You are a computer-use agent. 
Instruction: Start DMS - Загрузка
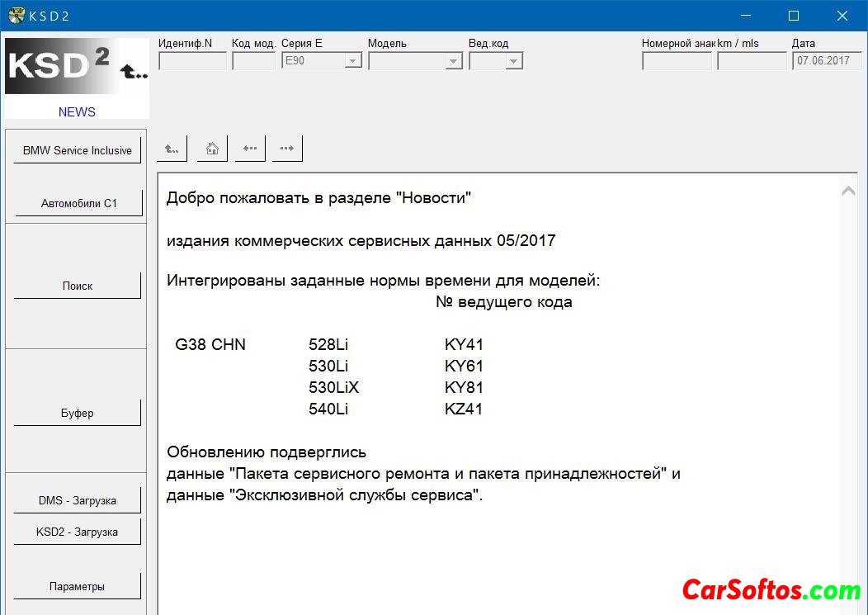coord(78,501)
